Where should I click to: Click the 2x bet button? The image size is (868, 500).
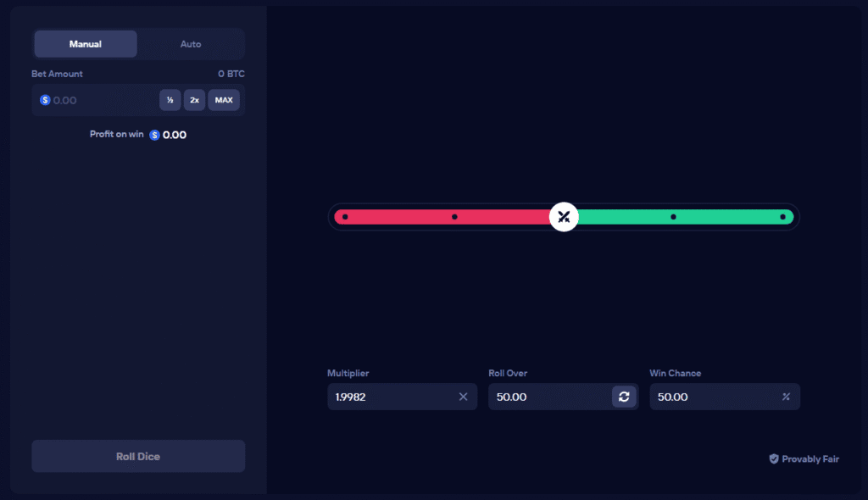pos(194,100)
